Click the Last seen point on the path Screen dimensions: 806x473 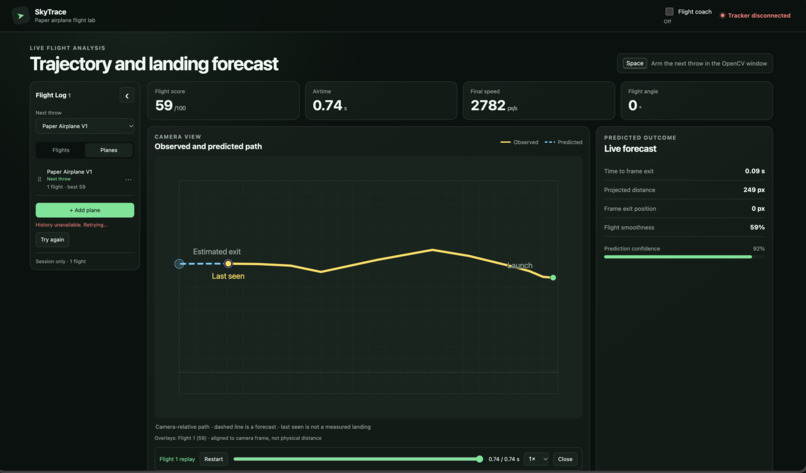tap(228, 264)
